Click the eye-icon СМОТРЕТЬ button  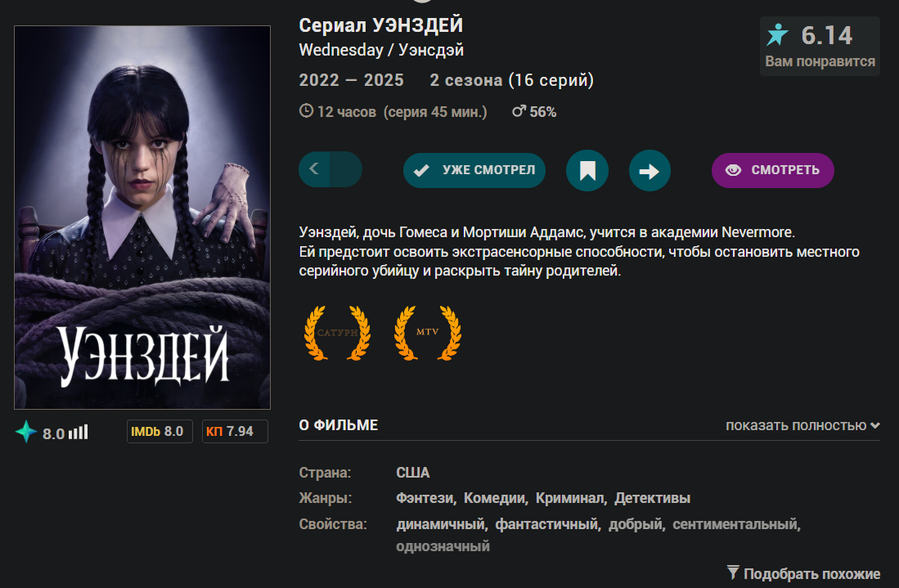pos(772,170)
